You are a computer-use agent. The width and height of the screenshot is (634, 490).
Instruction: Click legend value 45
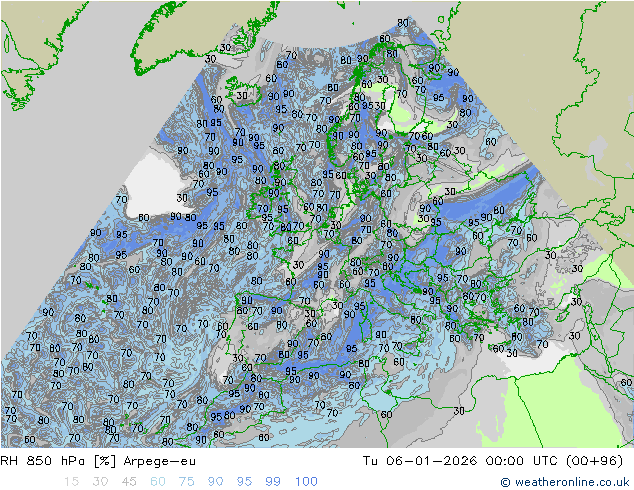click(x=129, y=482)
